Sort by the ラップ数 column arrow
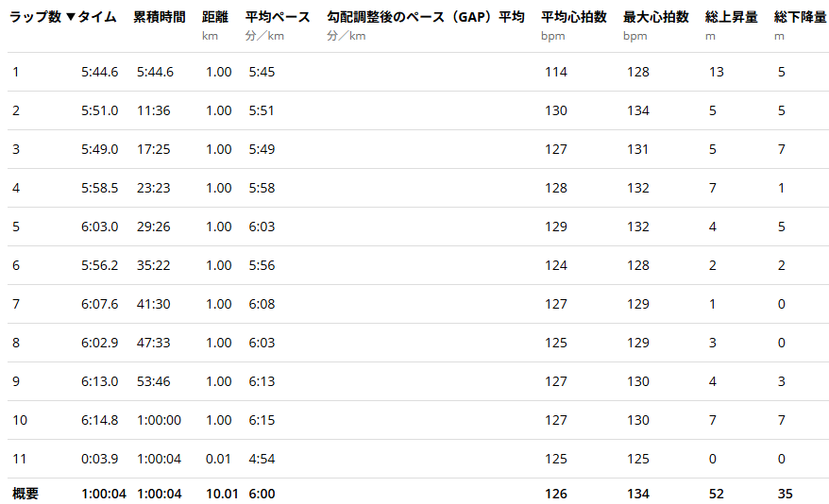829x504 pixels. pos(71,17)
